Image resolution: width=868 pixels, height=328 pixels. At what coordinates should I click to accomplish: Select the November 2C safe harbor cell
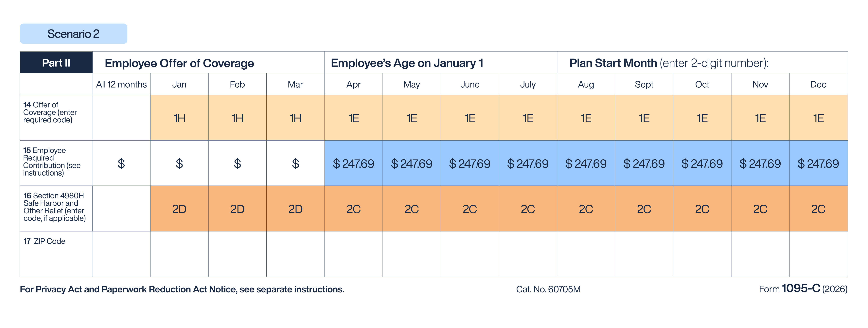point(760,209)
